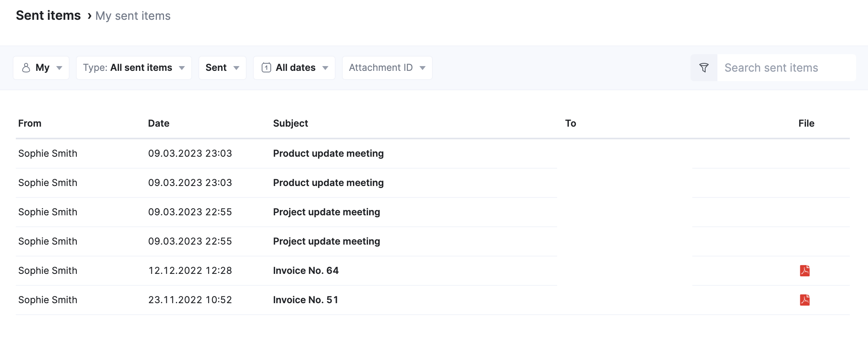Open the My user filter dropdown
This screenshot has height=338, width=868.
[x=41, y=68]
